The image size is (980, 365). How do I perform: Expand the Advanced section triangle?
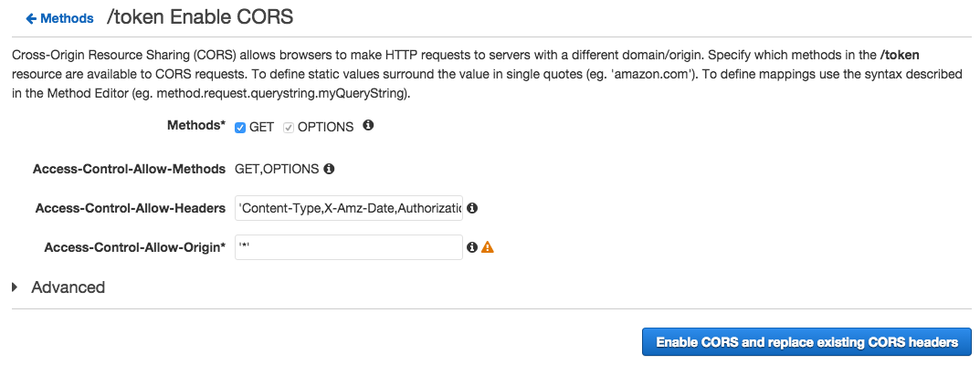tap(16, 287)
